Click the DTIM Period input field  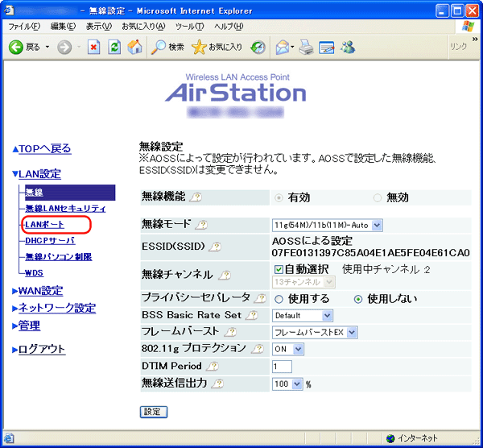point(282,367)
